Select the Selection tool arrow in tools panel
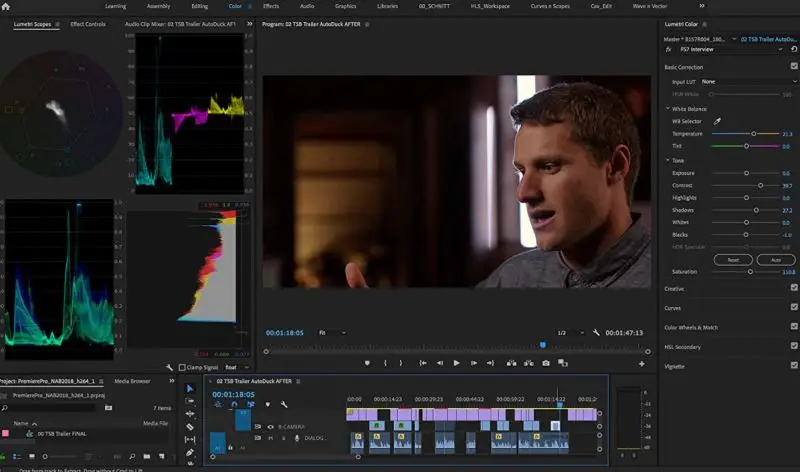The width and height of the screenshot is (800, 472). tap(190, 388)
